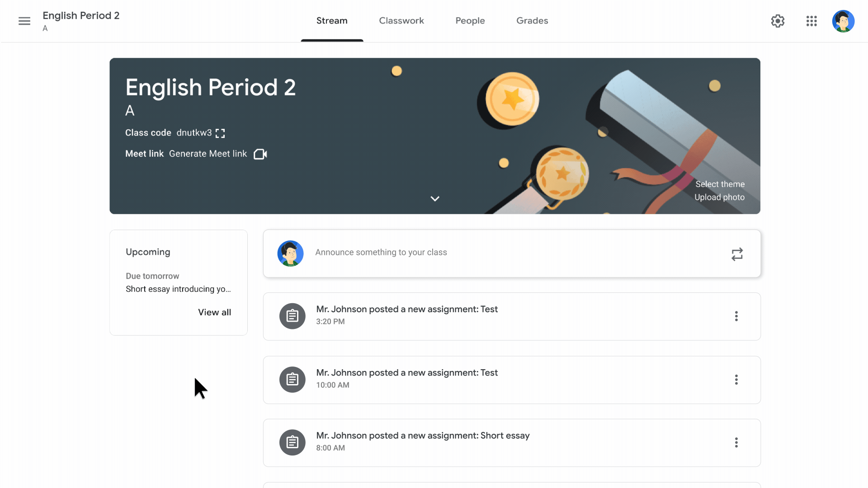The height and width of the screenshot is (488, 868).
Task: Click the Generate Meet link button
Action: pos(208,154)
